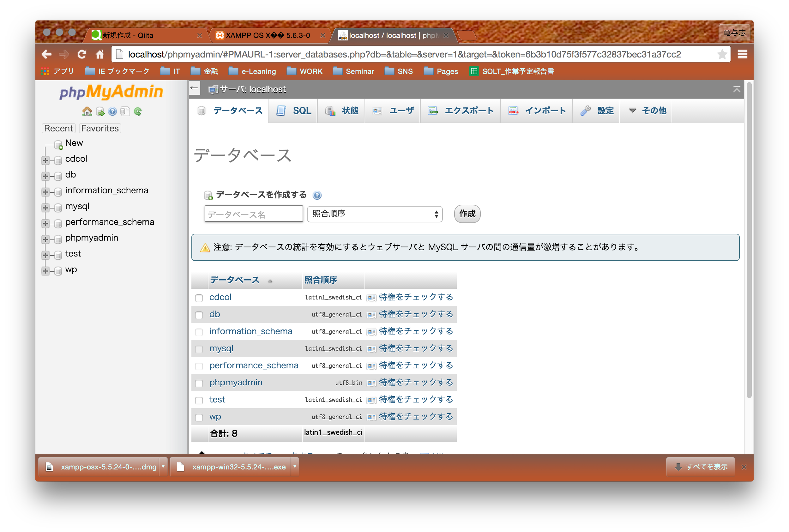Click the collapse sidebar arrow icon

194,88
